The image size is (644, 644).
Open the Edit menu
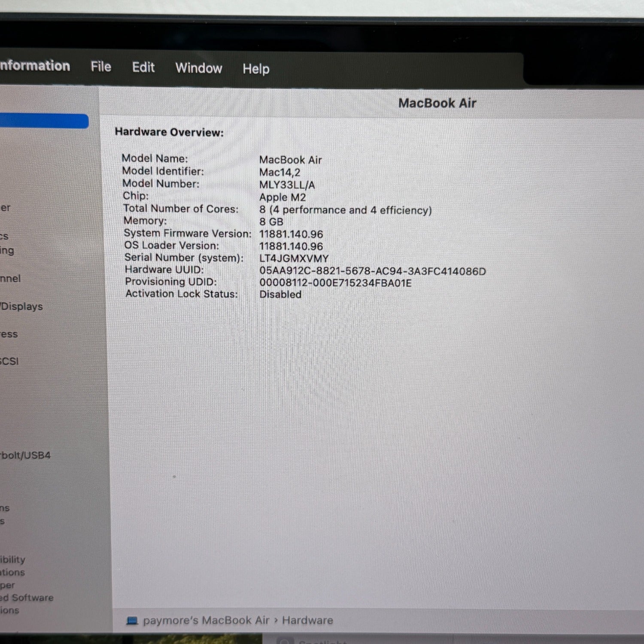coord(143,67)
